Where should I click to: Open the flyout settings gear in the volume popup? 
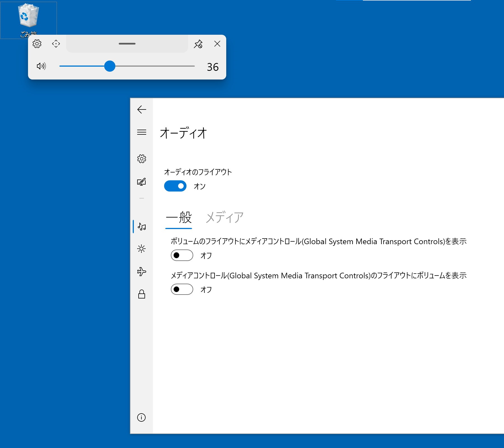[x=37, y=44]
